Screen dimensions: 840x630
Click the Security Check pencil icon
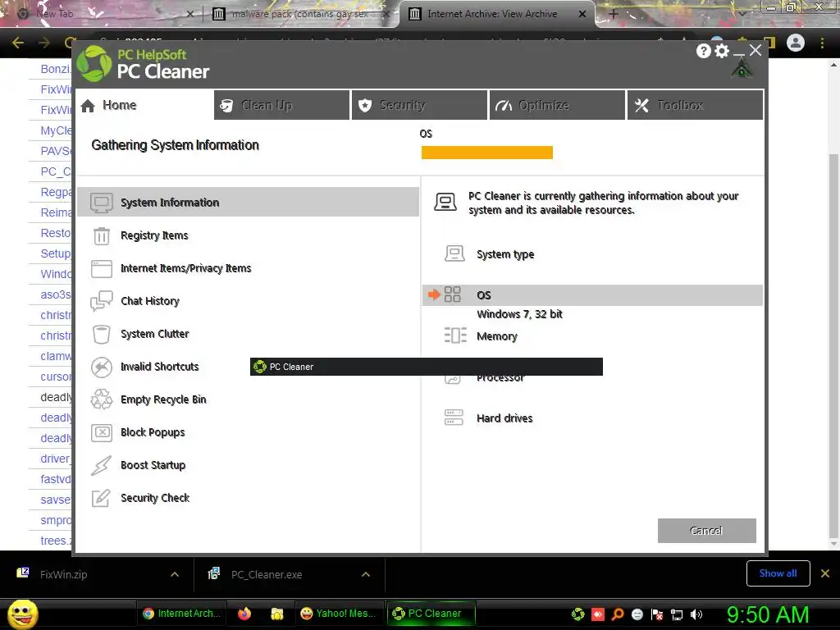pos(101,498)
